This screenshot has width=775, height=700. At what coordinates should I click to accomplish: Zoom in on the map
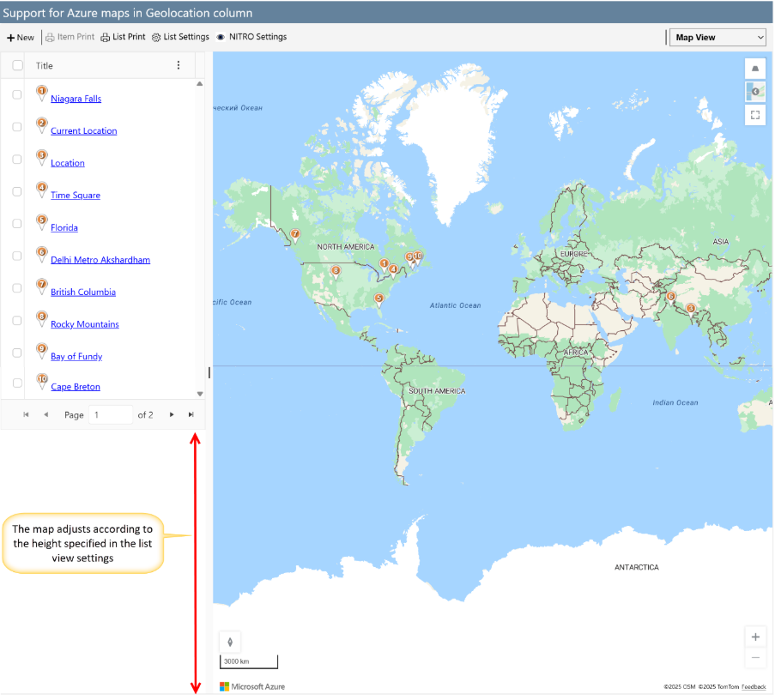754,637
